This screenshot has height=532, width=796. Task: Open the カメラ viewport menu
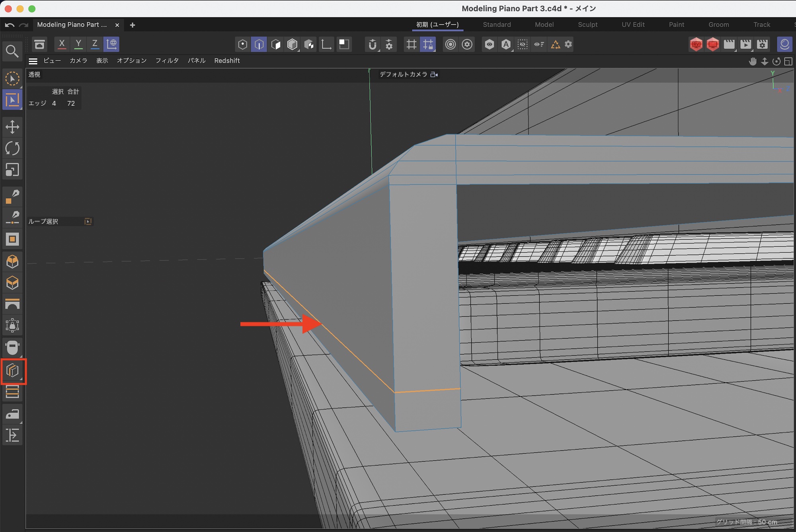tap(78, 60)
